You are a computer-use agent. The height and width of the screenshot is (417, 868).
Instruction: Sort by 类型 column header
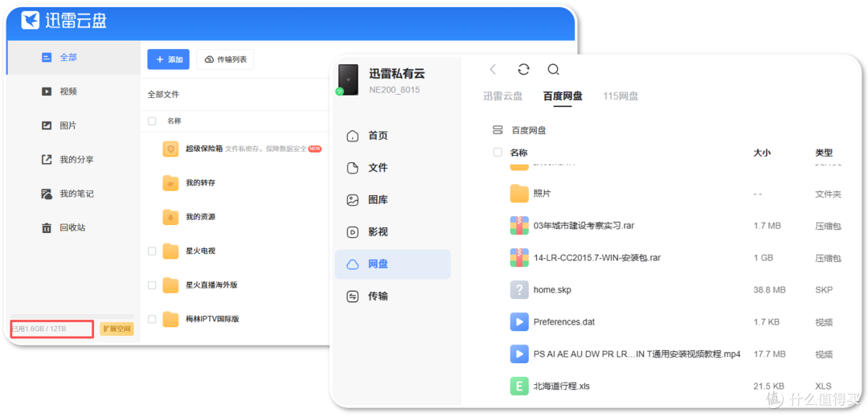click(824, 153)
